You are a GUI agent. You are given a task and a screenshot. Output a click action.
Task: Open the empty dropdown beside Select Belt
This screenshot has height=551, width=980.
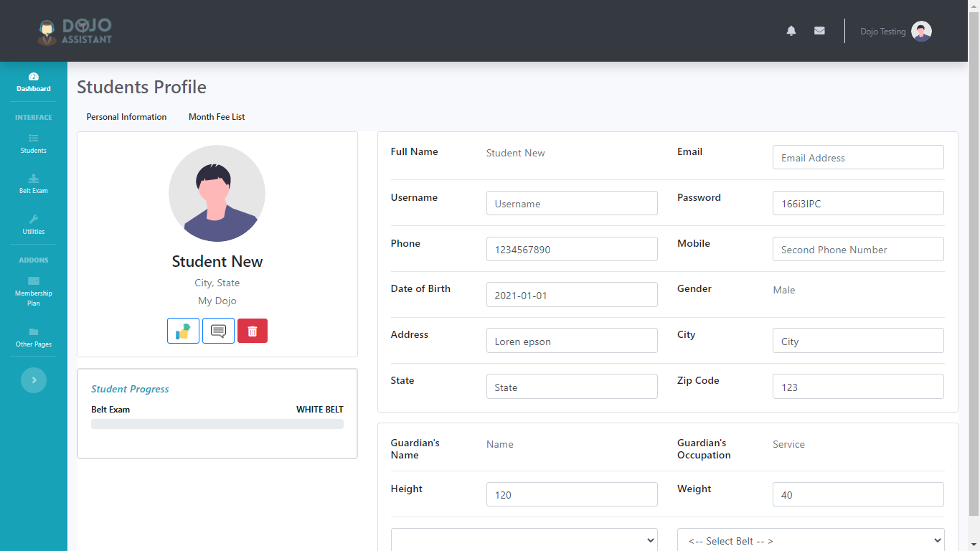(x=524, y=540)
